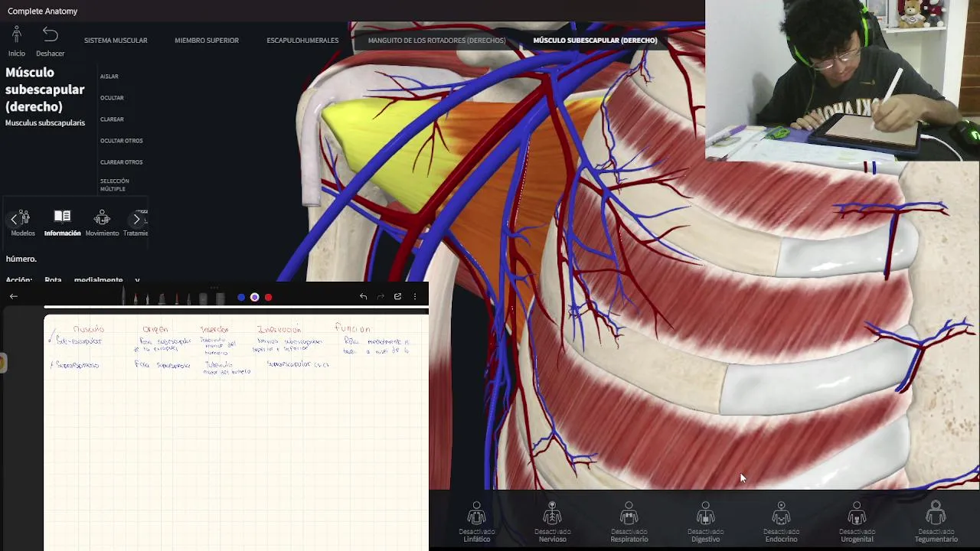This screenshot has width=980, height=551.
Task: Undo the last stroke in notes app
Action: 364,296
